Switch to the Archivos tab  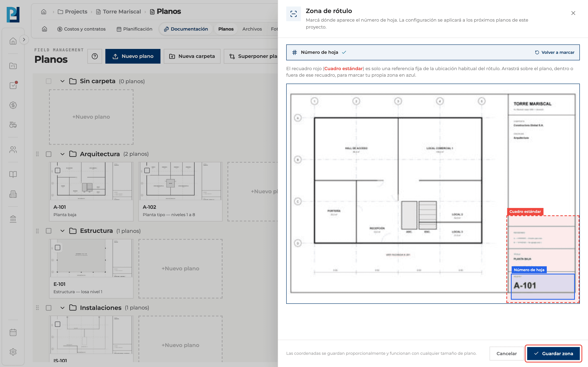click(252, 29)
